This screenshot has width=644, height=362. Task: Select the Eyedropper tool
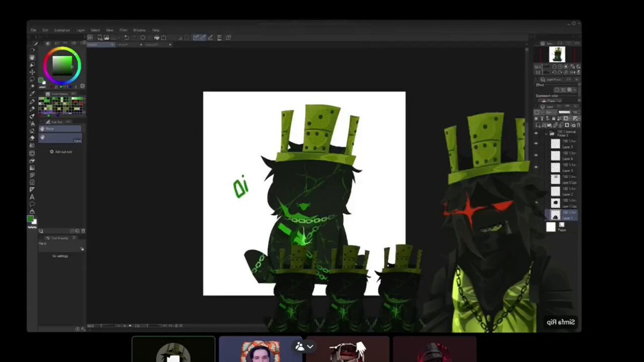point(32,93)
